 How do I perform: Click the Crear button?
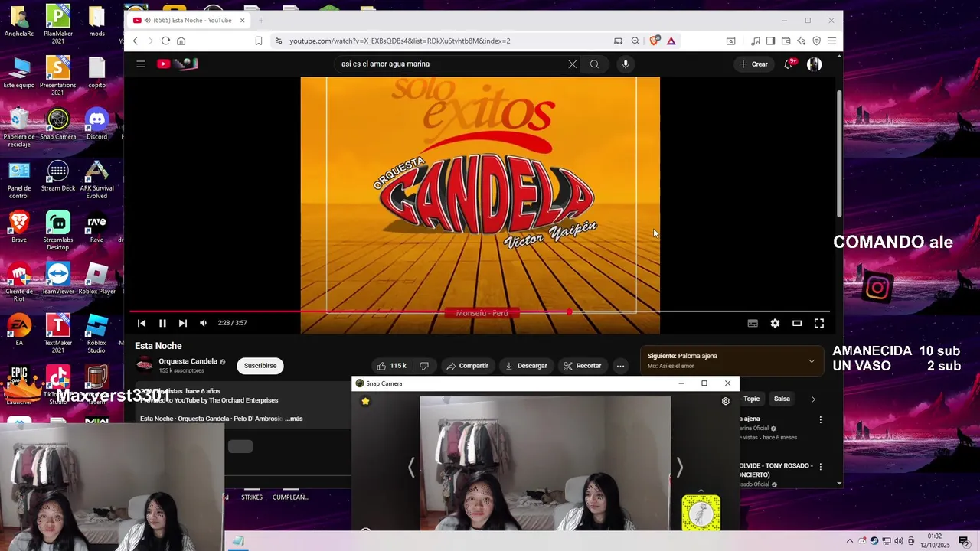pos(753,64)
